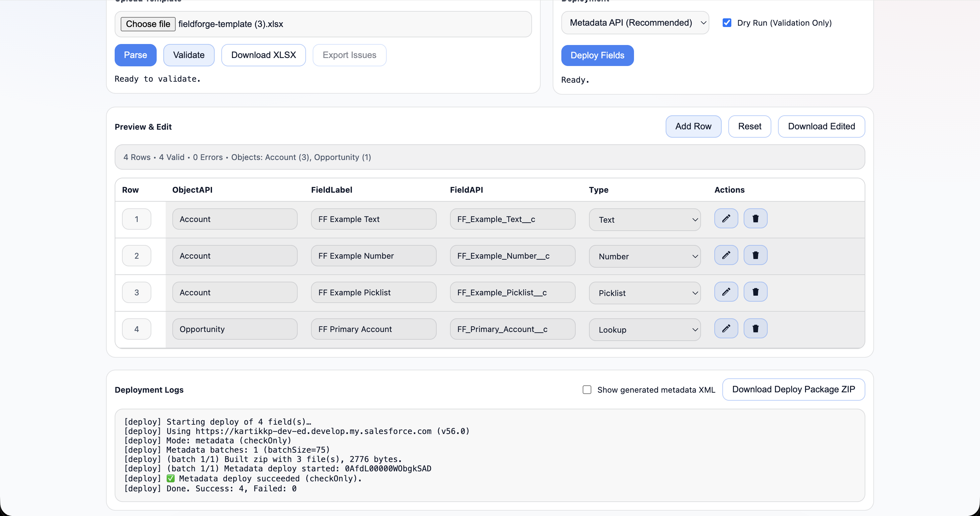Image resolution: width=980 pixels, height=516 pixels.
Task: Click the 'Deployment Logs' heading
Action: pyautogui.click(x=149, y=390)
